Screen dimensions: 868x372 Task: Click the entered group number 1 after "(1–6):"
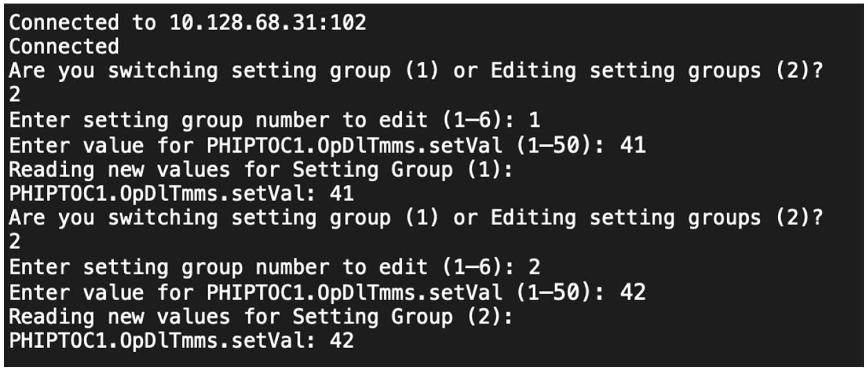534,120
